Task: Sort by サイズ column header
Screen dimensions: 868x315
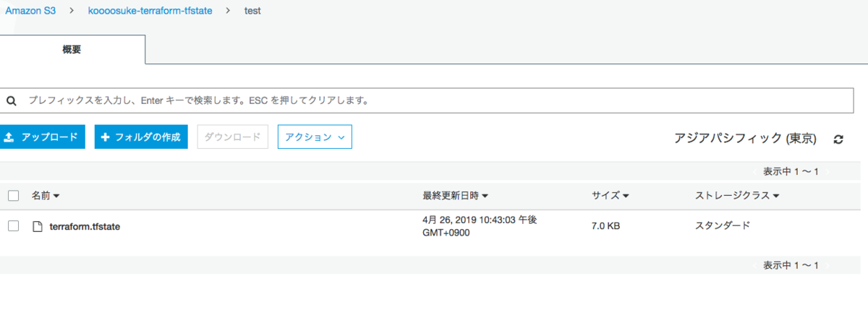Action: pyautogui.click(x=610, y=196)
